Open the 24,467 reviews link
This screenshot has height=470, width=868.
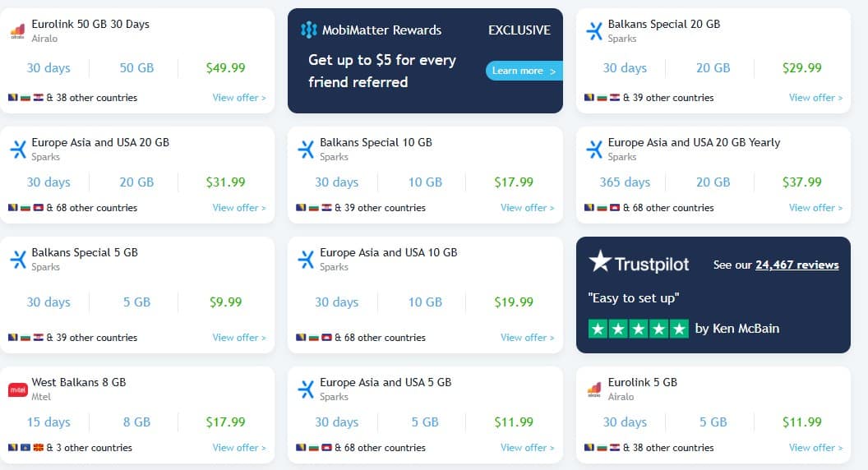[x=797, y=265]
